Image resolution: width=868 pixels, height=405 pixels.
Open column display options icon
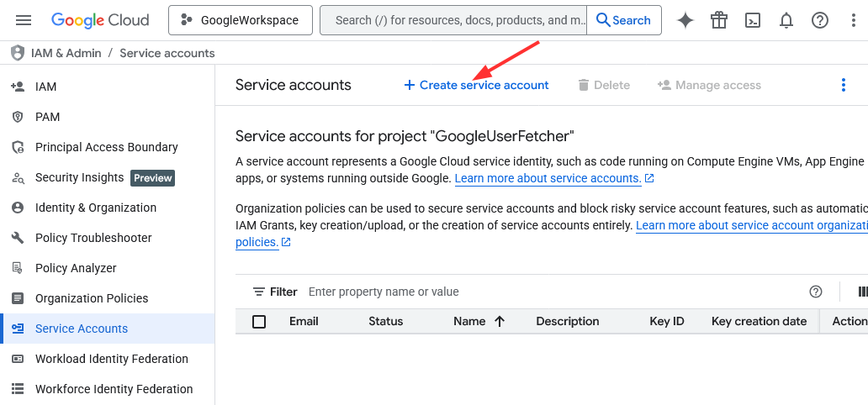861,292
